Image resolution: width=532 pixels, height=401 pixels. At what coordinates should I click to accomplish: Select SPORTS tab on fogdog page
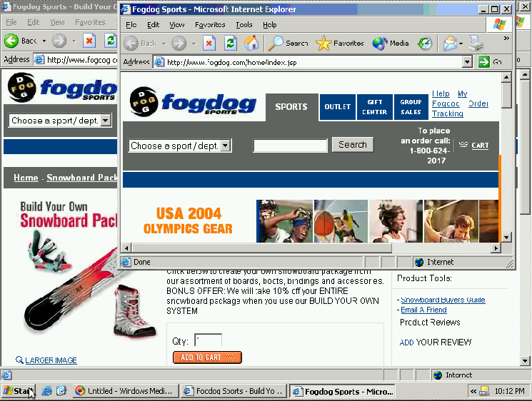[x=291, y=107]
